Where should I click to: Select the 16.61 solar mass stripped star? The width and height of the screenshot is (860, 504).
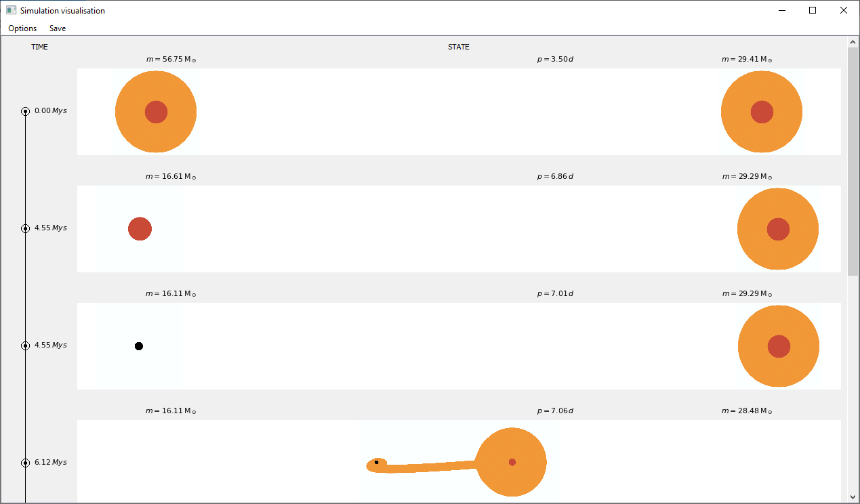140,229
